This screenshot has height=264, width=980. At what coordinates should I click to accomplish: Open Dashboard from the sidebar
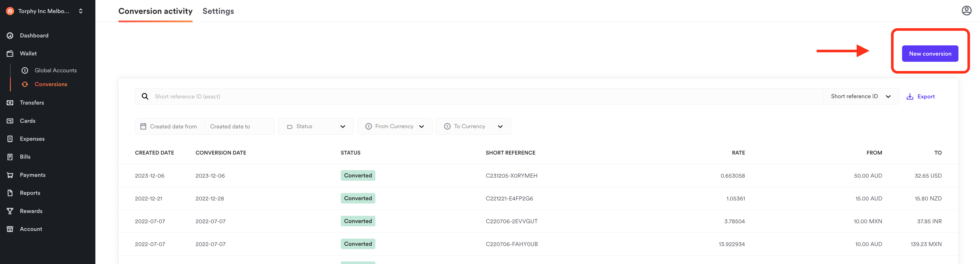pos(34,35)
